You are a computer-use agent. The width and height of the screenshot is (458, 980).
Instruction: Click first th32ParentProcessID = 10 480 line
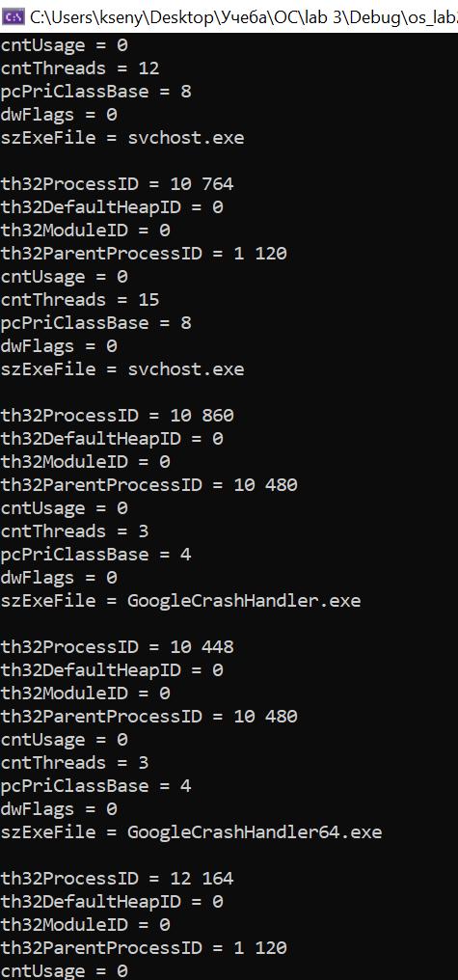[x=148, y=485]
